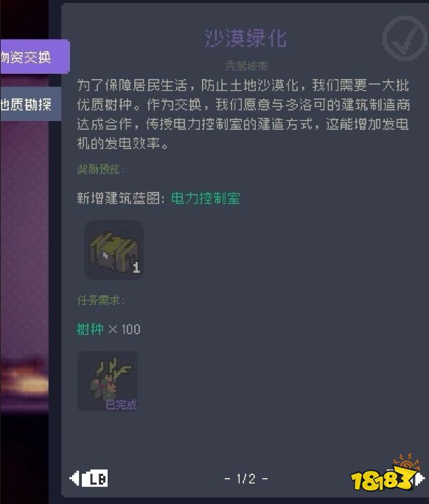This screenshot has height=504, width=429.
Task: Click the ×100 quantity text
Action: pyautogui.click(x=125, y=329)
